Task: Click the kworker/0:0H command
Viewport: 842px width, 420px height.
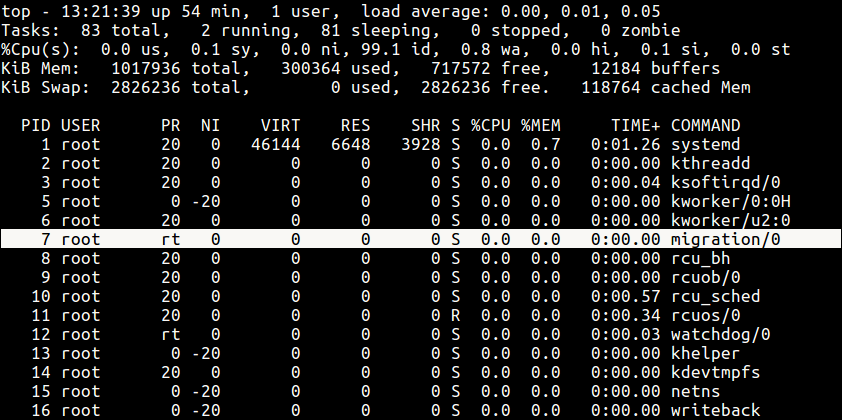Action: click(730, 201)
